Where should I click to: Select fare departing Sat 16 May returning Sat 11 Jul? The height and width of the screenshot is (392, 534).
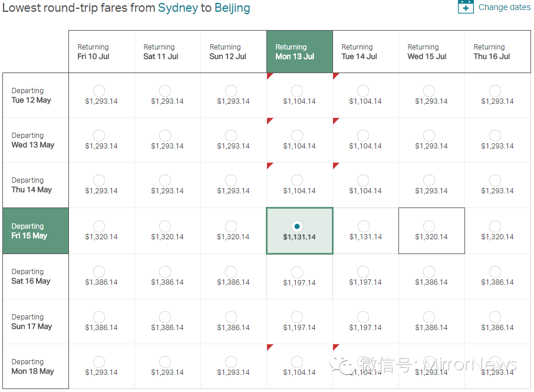click(165, 272)
